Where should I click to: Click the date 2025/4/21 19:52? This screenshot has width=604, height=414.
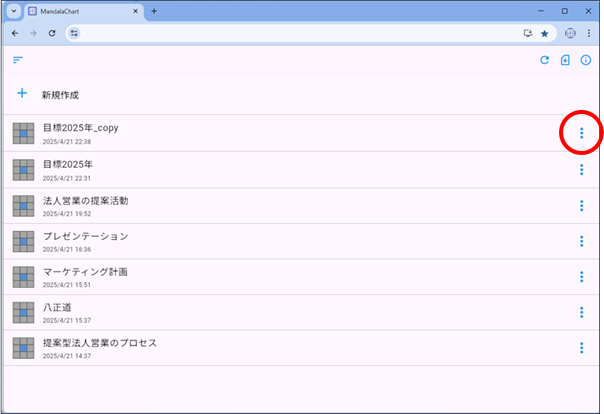tap(67, 214)
